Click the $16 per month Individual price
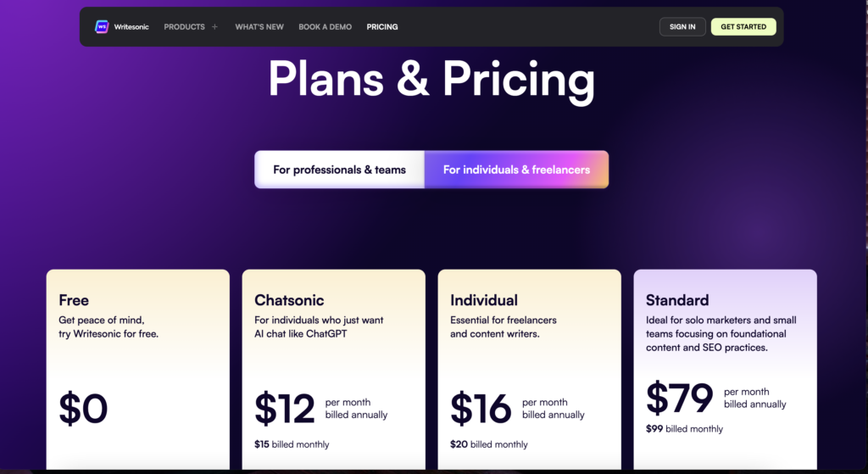This screenshot has width=868, height=474. tap(481, 409)
